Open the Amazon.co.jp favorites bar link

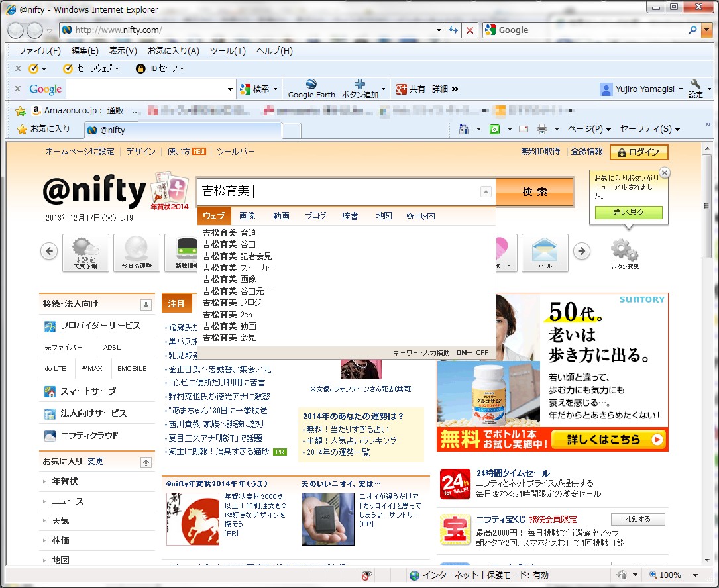point(85,111)
